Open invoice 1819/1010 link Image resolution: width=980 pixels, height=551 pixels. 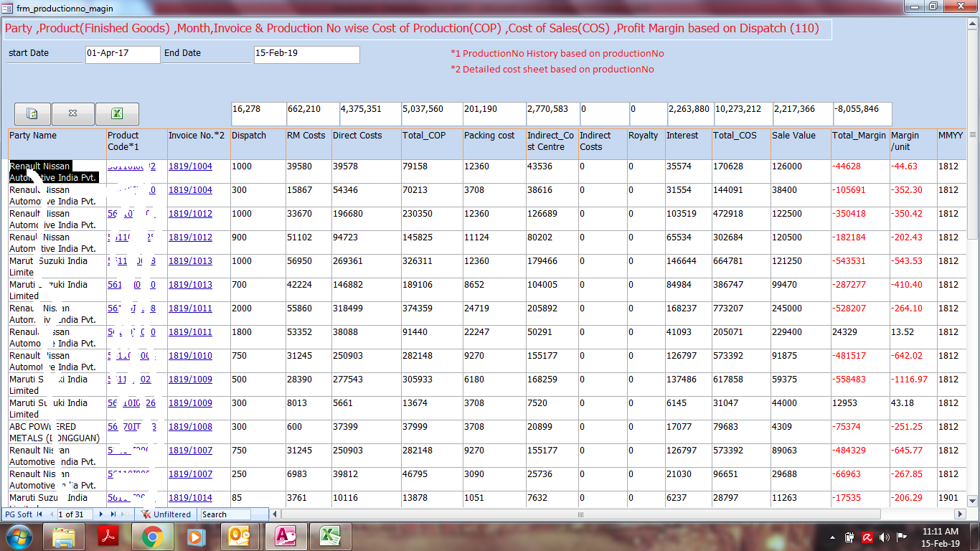[x=190, y=356]
